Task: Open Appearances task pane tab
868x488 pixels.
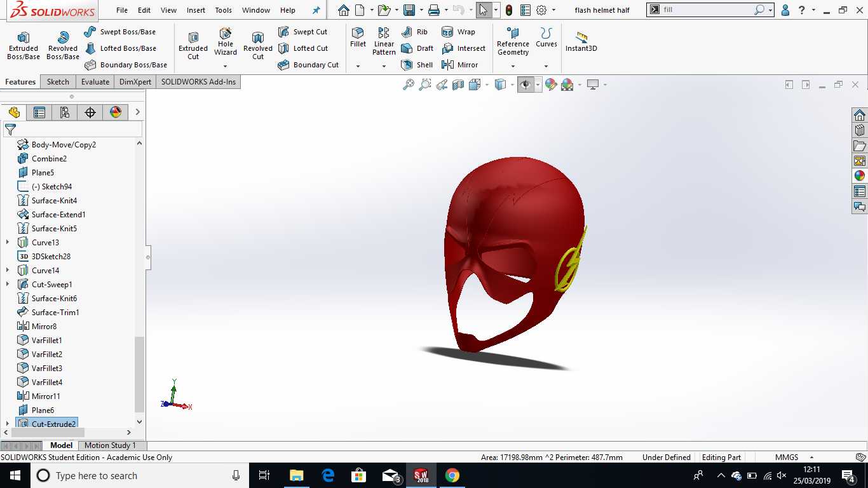Action: click(860, 176)
